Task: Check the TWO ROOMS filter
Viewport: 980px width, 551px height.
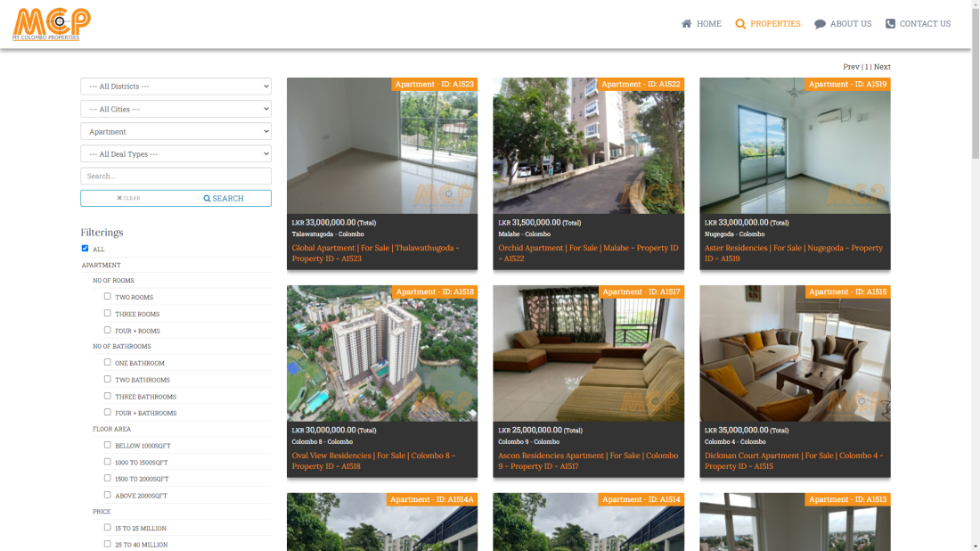Action: click(x=108, y=296)
